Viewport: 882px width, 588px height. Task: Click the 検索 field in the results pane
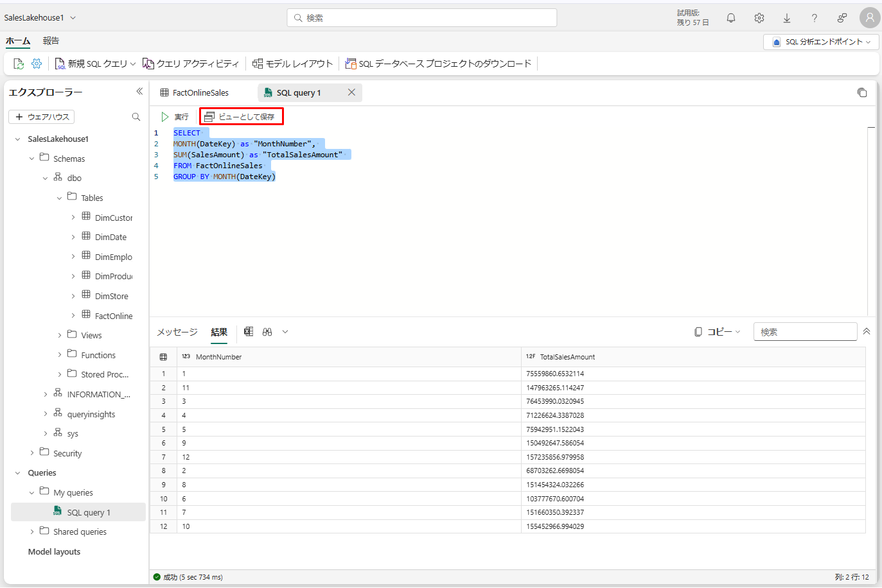pos(806,332)
